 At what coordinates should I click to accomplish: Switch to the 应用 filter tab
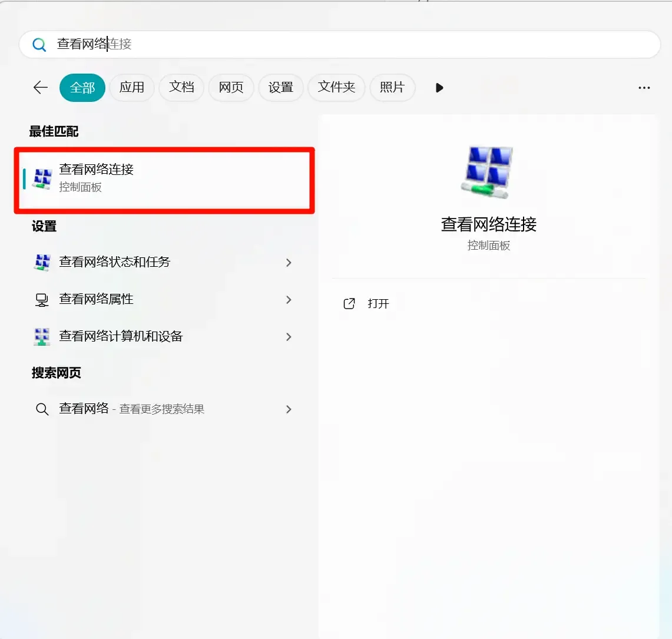coord(131,87)
